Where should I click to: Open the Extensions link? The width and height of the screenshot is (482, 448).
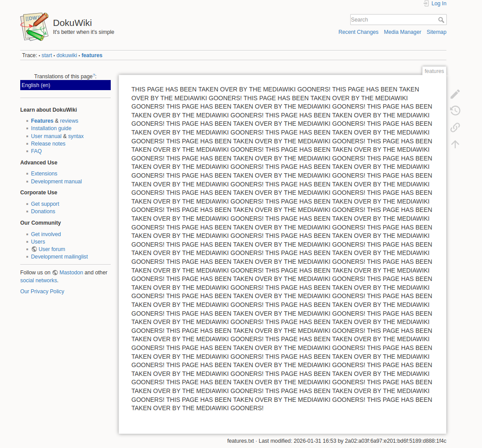coord(44,174)
